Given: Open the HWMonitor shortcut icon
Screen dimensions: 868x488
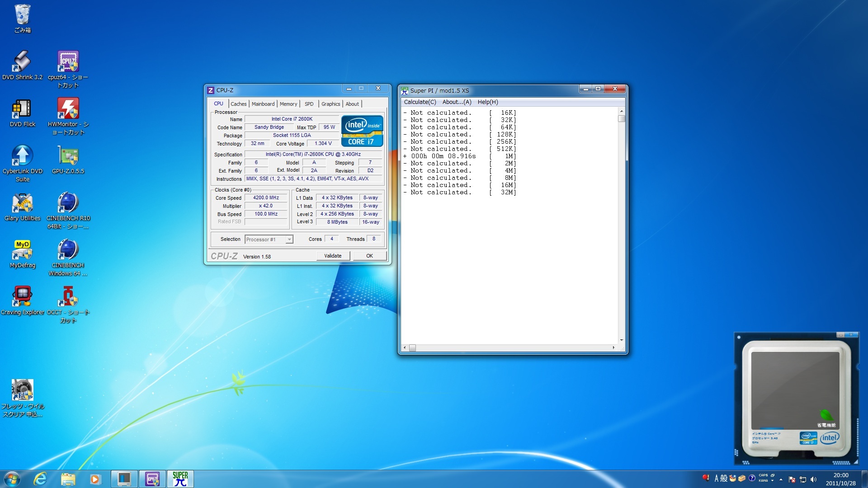Looking at the screenshot, I should click(68, 109).
